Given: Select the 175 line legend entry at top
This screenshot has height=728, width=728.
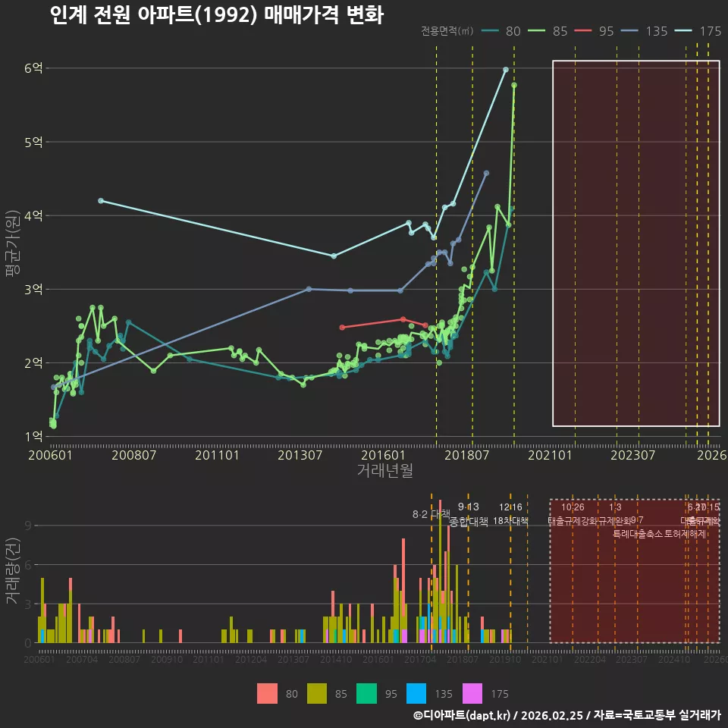Looking at the screenshot, I should point(698,31).
